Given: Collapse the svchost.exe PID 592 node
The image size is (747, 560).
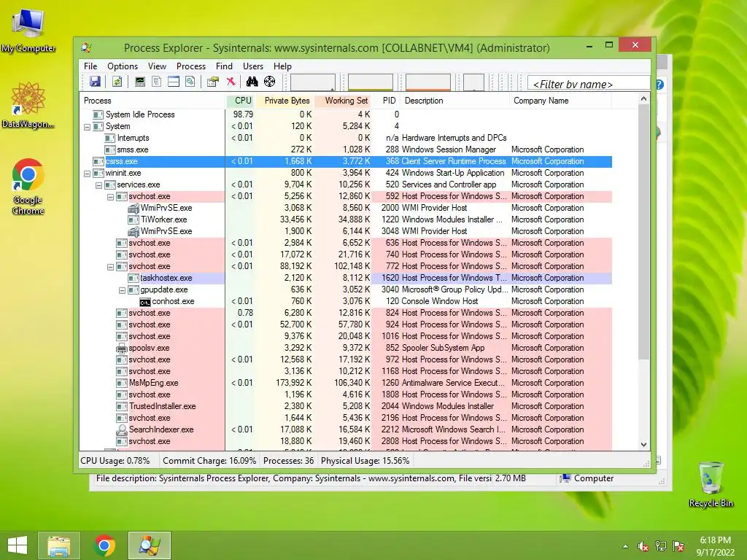Looking at the screenshot, I should click(x=111, y=197).
